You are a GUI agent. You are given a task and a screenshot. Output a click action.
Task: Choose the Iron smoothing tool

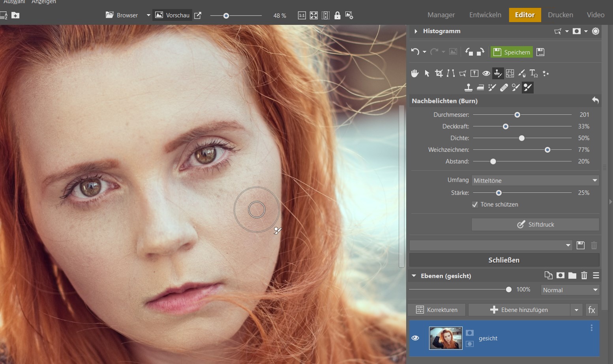480,88
